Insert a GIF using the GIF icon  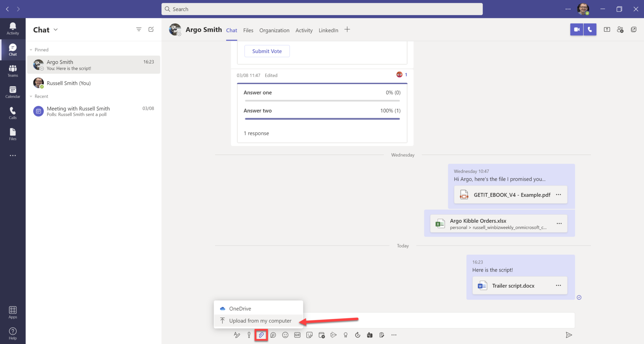click(x=297, y=335)
